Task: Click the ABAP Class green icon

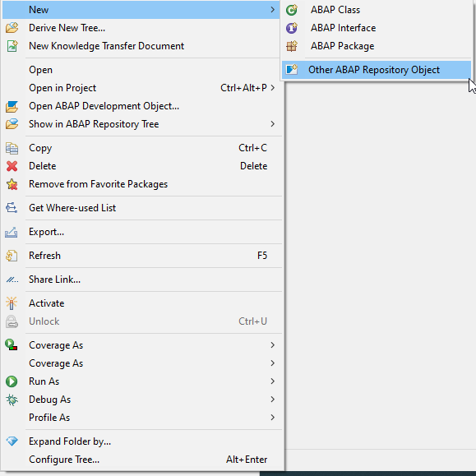Action: (292, 10)
